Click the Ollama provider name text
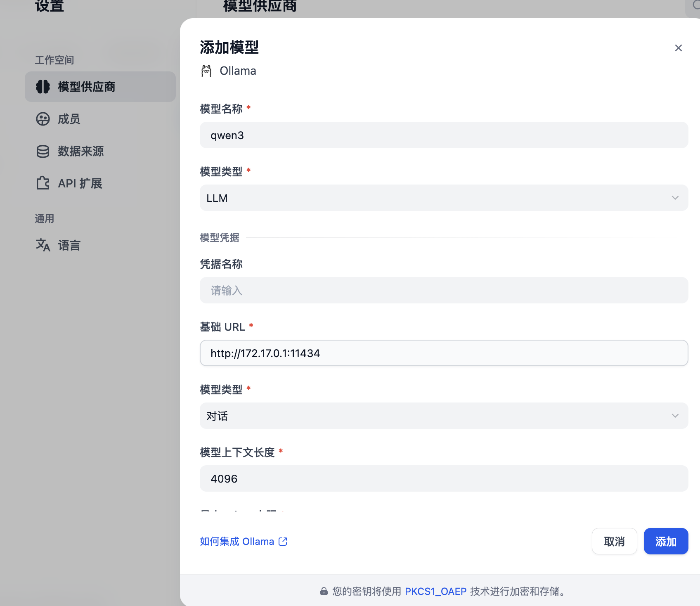700x606 pixels. [238, 71]
